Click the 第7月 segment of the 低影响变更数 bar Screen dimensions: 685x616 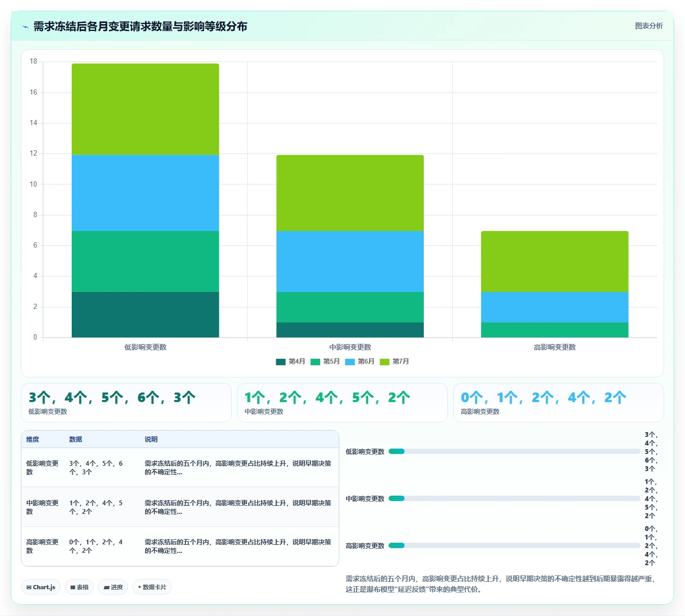click(146, 109)
